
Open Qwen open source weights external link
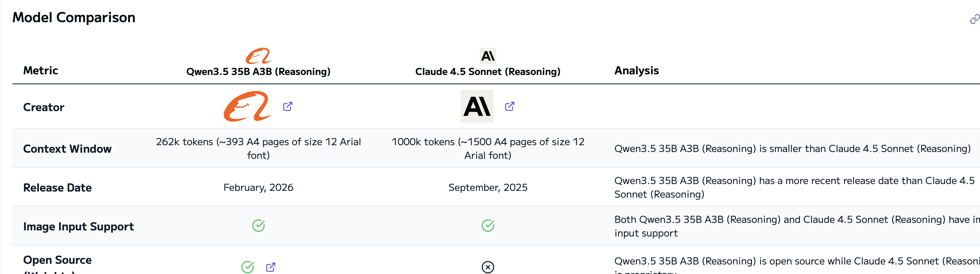[x=270, y=267]
